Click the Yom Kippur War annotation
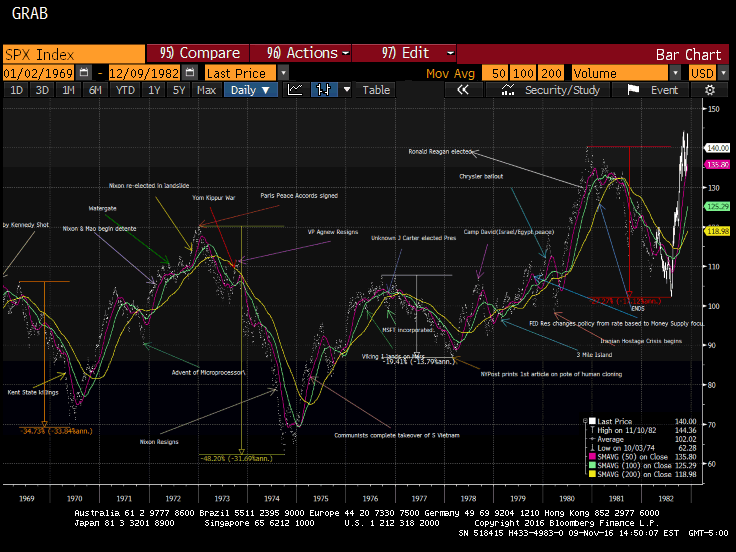This screenshot has width=736, height=552. click(x=214, y=198)
